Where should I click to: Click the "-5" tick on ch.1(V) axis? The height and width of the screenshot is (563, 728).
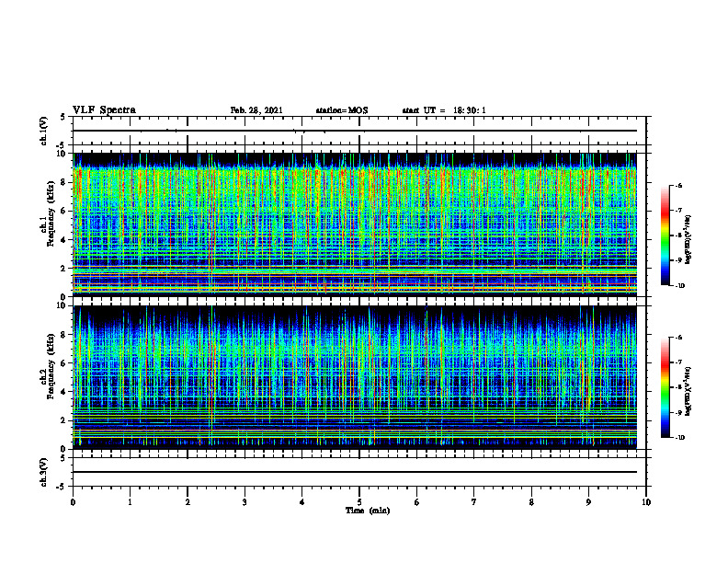62,145
